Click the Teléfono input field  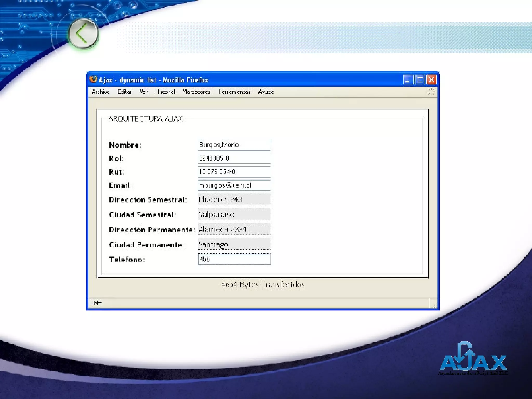point(234,259)
